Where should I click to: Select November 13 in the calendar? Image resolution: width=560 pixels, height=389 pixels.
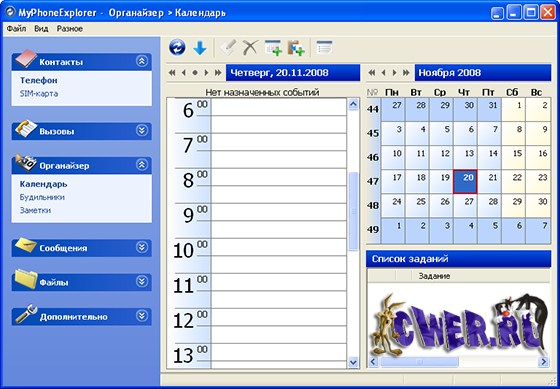coord(465,158)
